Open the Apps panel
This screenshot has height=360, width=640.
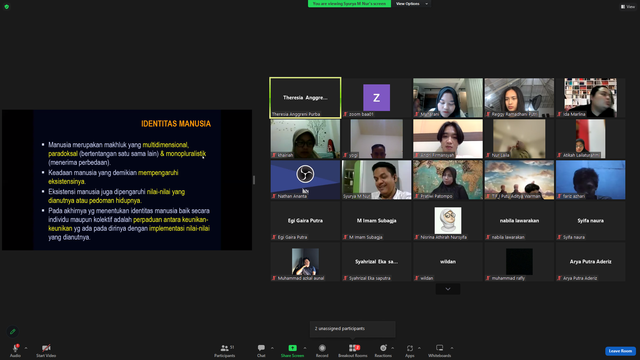(410, 350)
